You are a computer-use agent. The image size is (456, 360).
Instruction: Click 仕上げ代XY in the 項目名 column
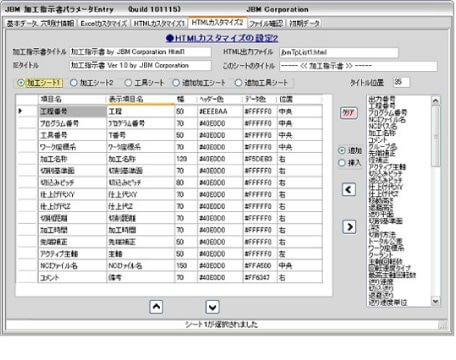(x=72, y=194)
